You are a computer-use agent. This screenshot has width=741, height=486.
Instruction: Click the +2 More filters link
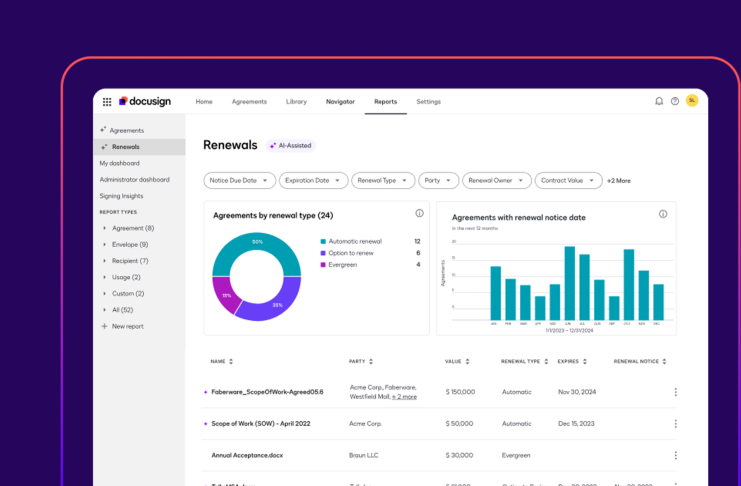pyautogui.click(x=619, y=181)
